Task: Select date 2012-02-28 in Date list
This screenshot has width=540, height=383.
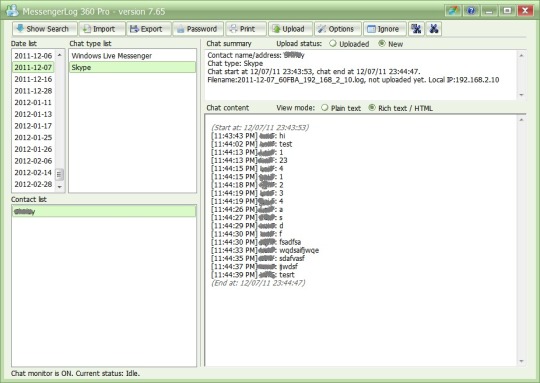Action: 33,184
